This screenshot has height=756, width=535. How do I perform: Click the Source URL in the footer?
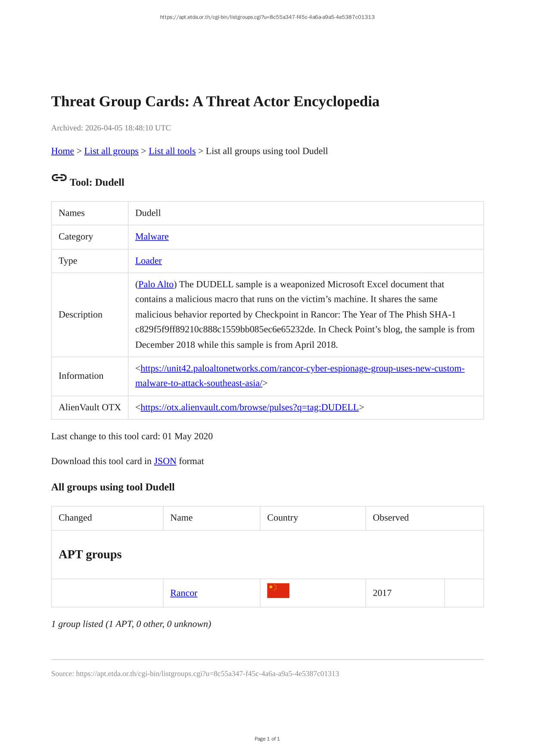[207, 674]
